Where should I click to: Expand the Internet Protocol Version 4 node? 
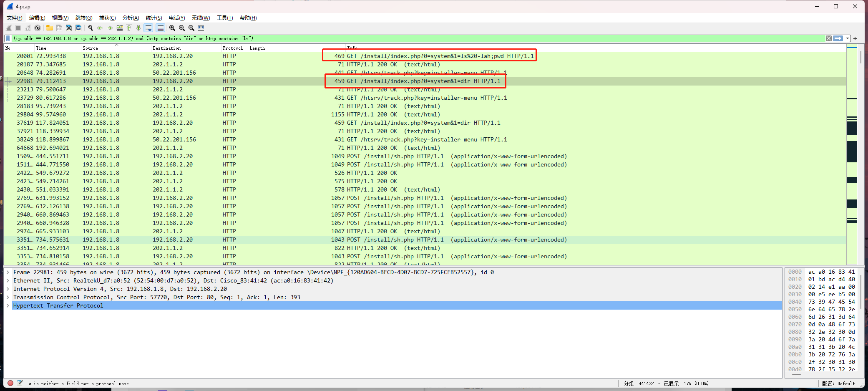(x=8, y=289)
